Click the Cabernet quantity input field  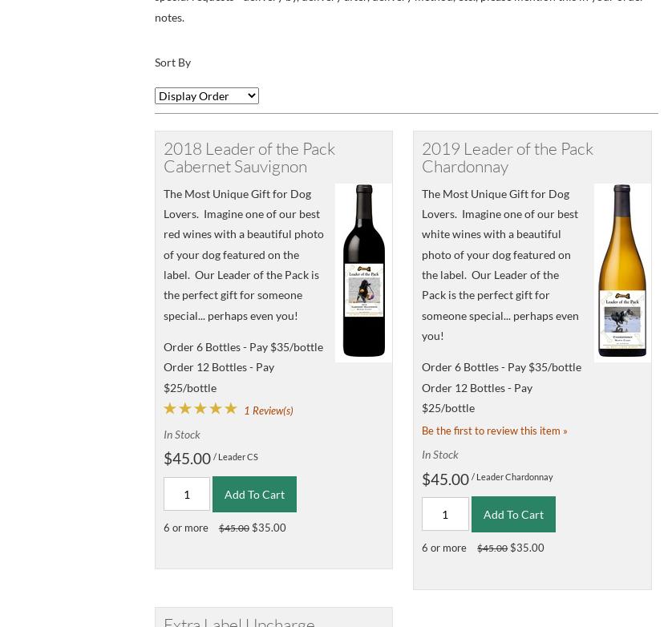[187, 494]
